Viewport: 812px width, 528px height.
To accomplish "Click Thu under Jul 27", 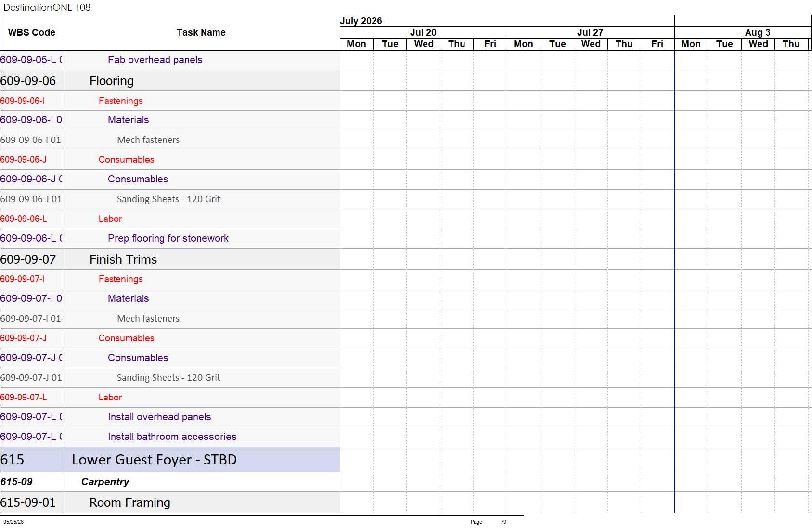I will click(x=624, y=44).
